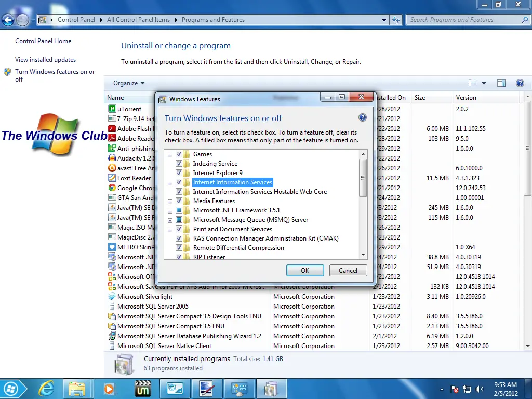The height and width of the screenshot is (399, 532).
Task: Open the address bar history dropdown
Action: [384, 20]
